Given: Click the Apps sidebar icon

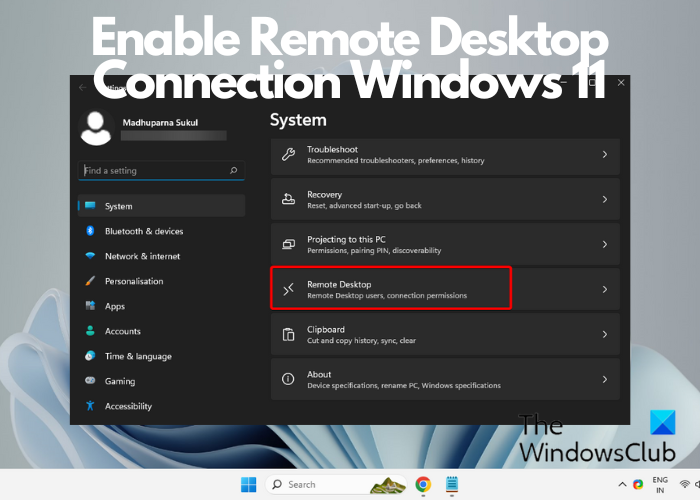Looking at the screenshot, I should click(x=90, y=306).
